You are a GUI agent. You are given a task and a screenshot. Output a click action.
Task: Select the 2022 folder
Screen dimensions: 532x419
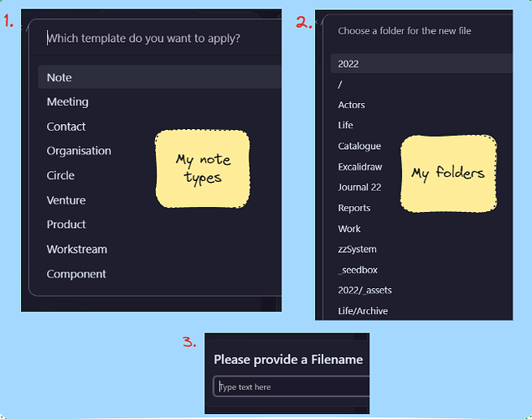tap(421, 64)
